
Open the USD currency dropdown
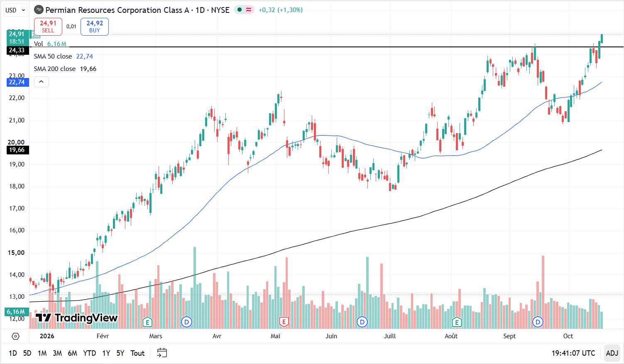click(16, 10)
